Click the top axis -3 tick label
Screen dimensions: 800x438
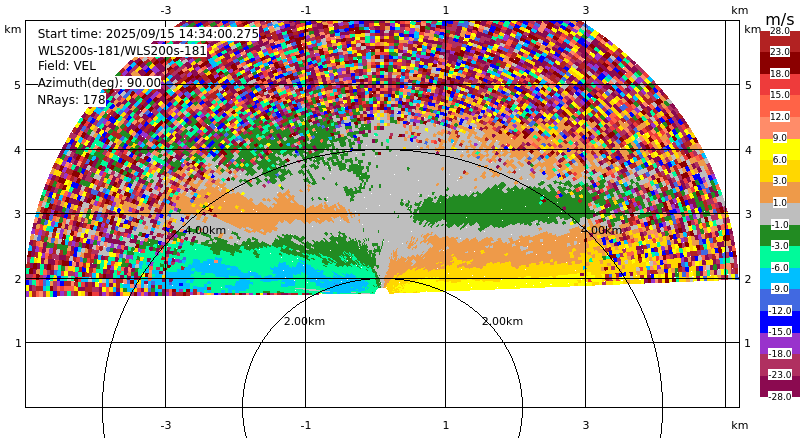coord(165,10)
